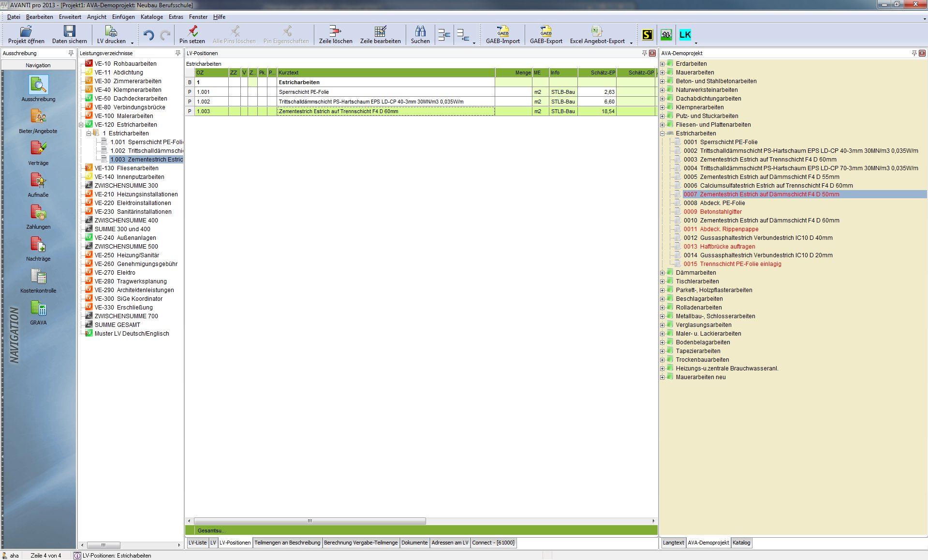
Task: Sort by the Kurztext column header
Action: (x=386, y=73)
